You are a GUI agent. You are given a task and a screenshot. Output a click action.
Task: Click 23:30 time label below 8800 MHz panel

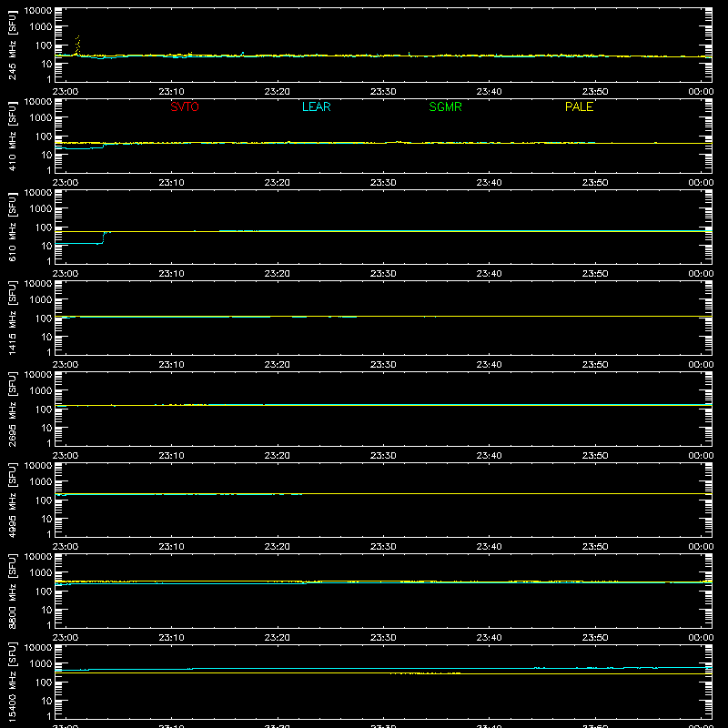coord(383,638)
